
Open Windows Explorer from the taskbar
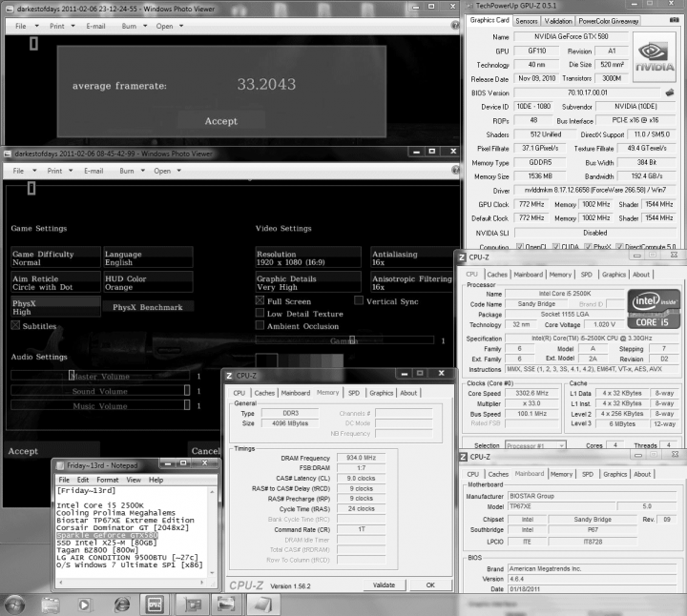(x=51, y=606)
